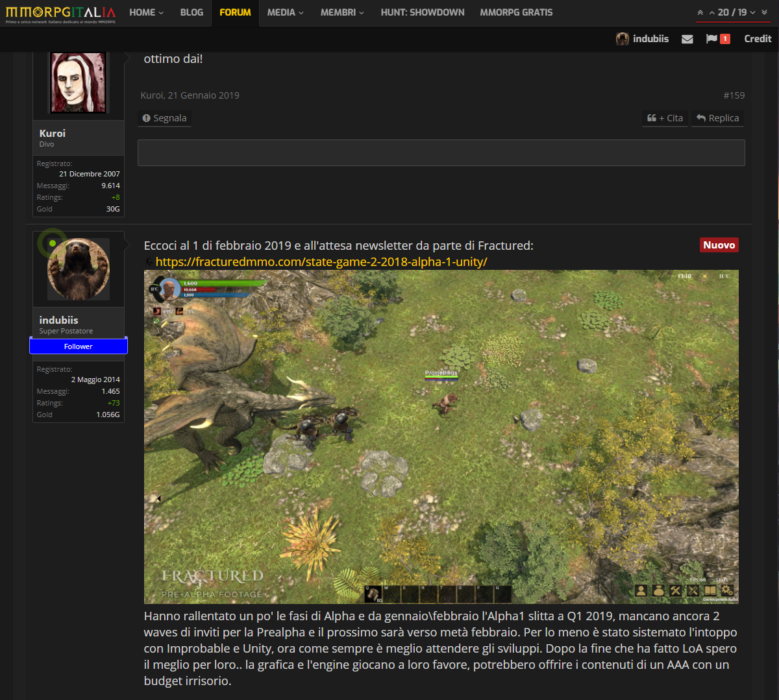Click the red notification badge showing 1
Image resolution: width=779 pixels, height=700 pixels.
point(725,39)
